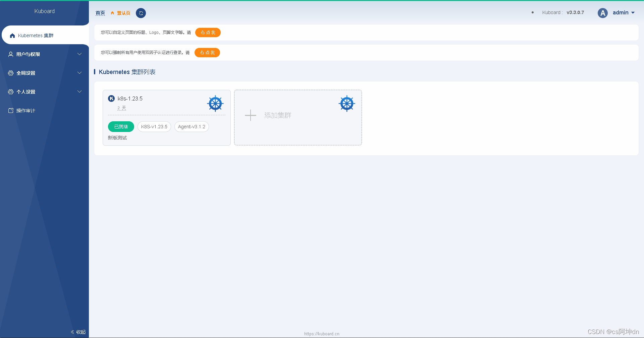Open the 操作审计 sidebar item
This screenshot has height=338, width=644.
(44, 111)
